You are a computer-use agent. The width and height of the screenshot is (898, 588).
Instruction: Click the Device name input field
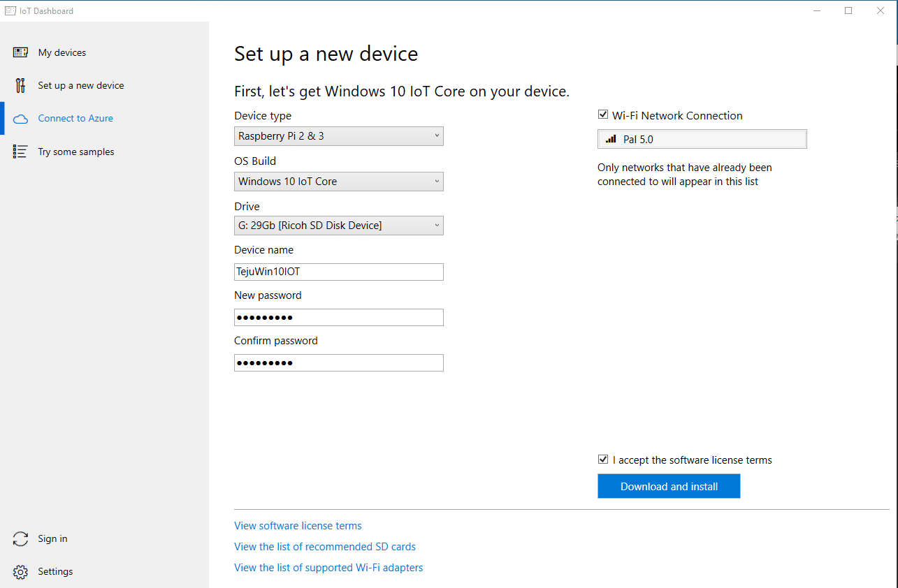coord(339,272)
